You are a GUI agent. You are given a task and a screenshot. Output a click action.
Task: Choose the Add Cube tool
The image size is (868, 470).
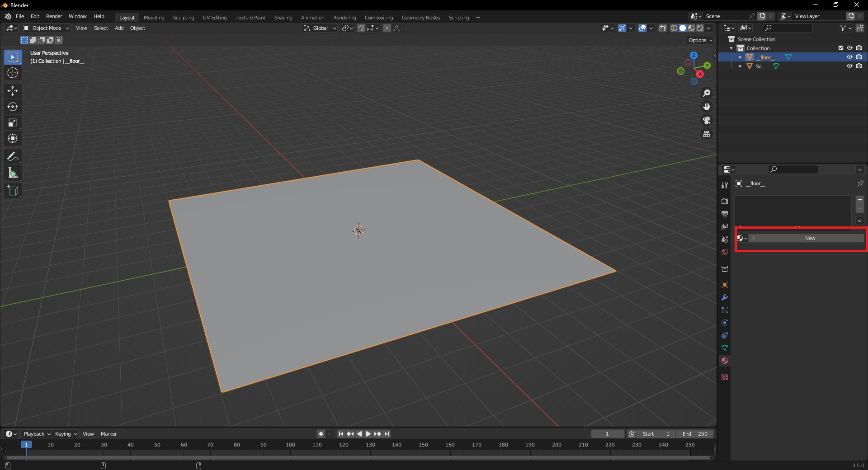pos(13,191)
